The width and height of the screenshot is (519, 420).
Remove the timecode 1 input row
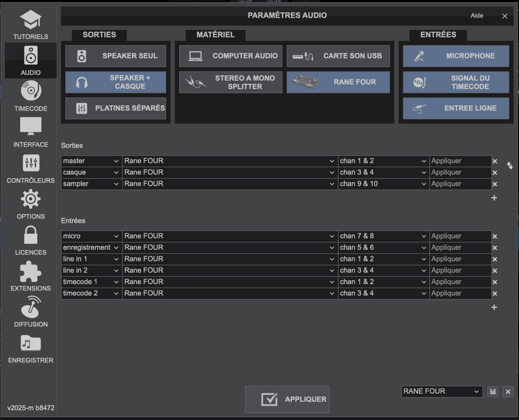[x=495, y=282]
